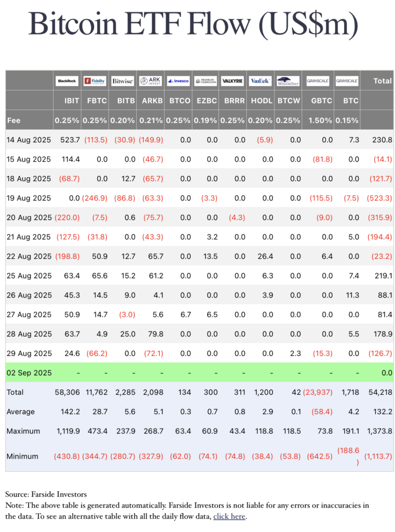395x532 pixels.
Task: Click total (121.7) for 18 Aug
Action: (381, 179)
